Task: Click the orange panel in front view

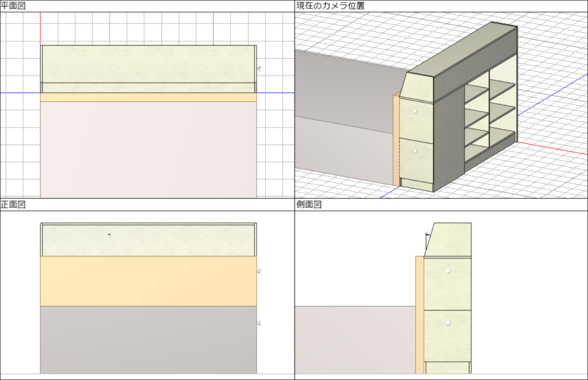Action: pos(148,281)
